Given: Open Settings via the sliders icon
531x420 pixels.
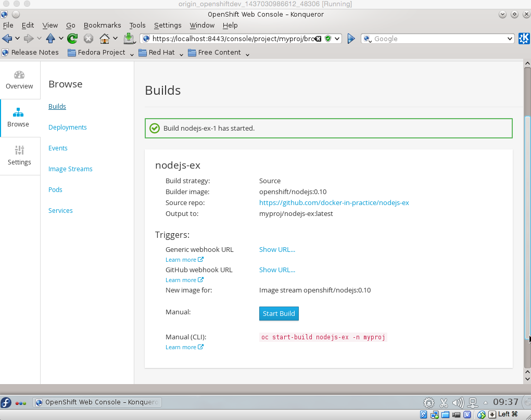Looking at the screenshot, I should coord(19,150).
